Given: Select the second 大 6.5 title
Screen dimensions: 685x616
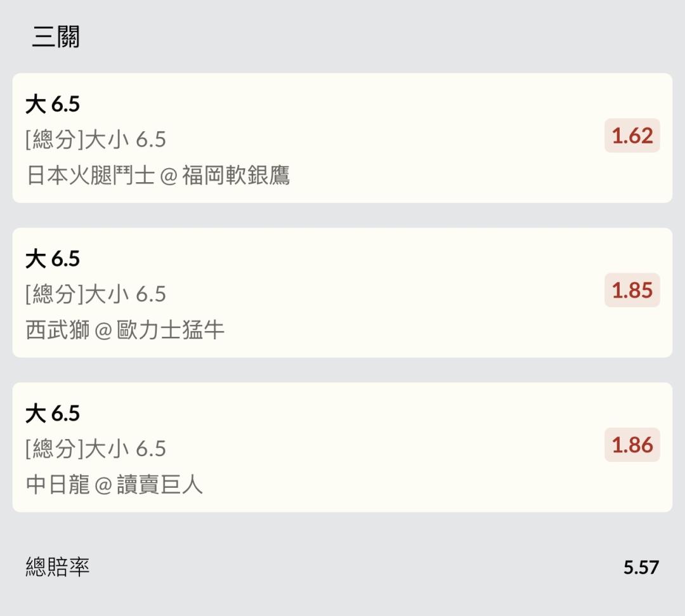Looking at the screenshot, I should (53, 259).
